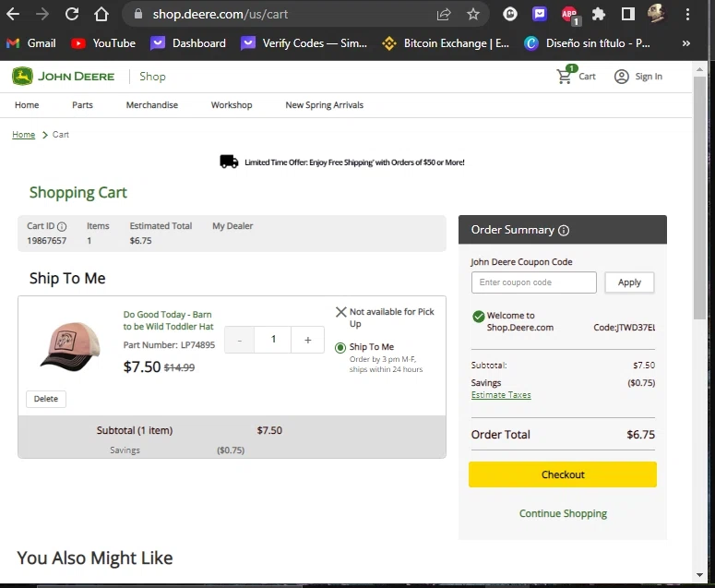This screenshot has height=588, width=715.
Task: Select the Ship To Me radio button
Action: pos(340,348)
